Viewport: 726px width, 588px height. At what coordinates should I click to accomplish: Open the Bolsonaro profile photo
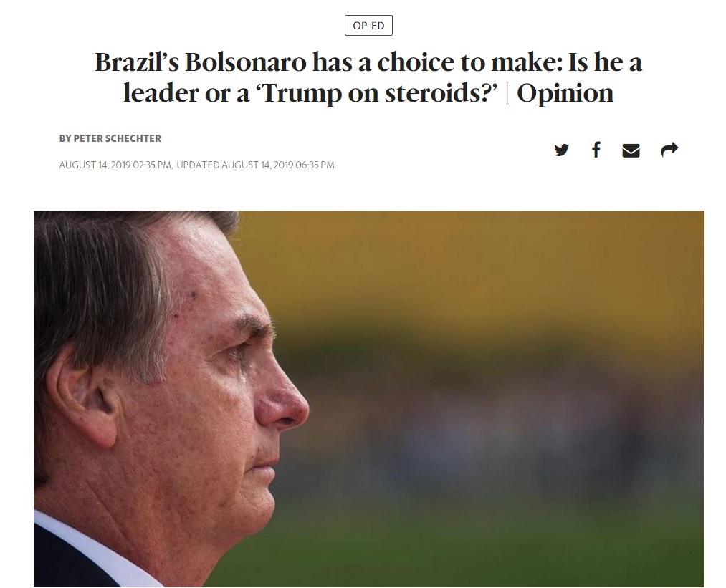[x=369, y=399]
